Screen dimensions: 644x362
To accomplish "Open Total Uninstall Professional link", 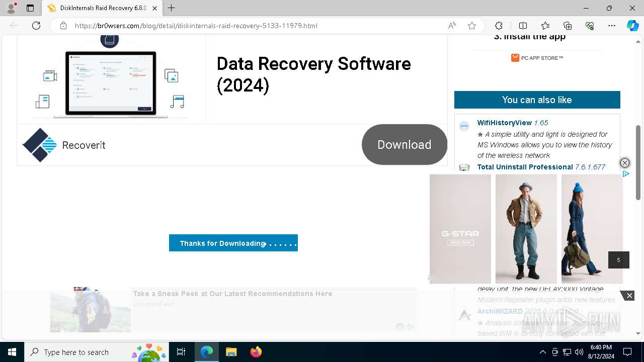I will 541,167.
